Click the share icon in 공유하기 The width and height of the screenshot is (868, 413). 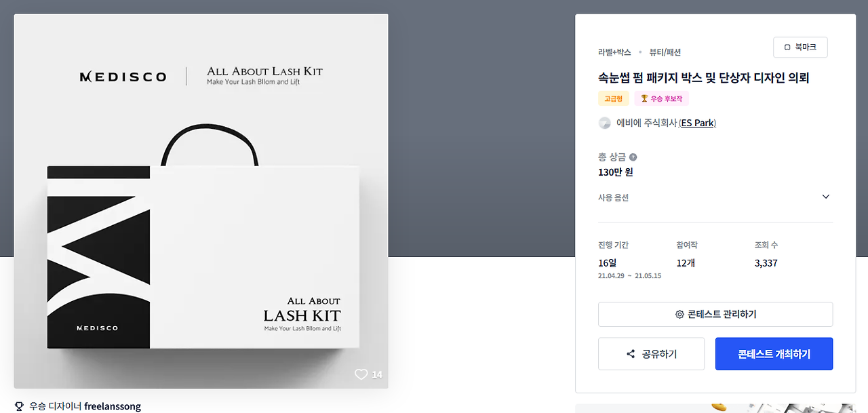[631, 354]
